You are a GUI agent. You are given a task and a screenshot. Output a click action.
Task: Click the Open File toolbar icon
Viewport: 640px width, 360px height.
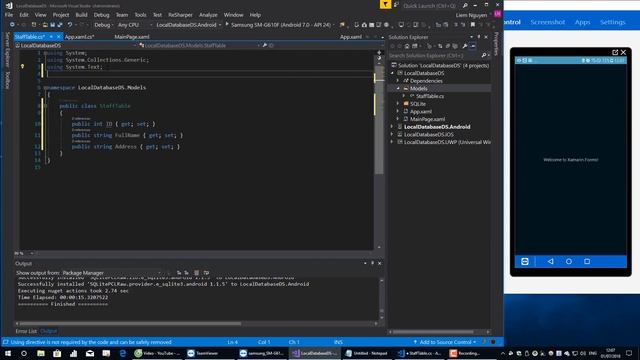tap(45, 25)
